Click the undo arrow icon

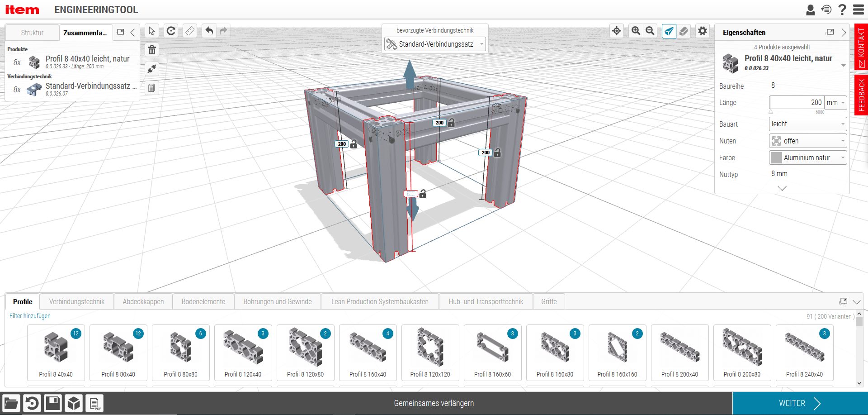coord(209,31)
